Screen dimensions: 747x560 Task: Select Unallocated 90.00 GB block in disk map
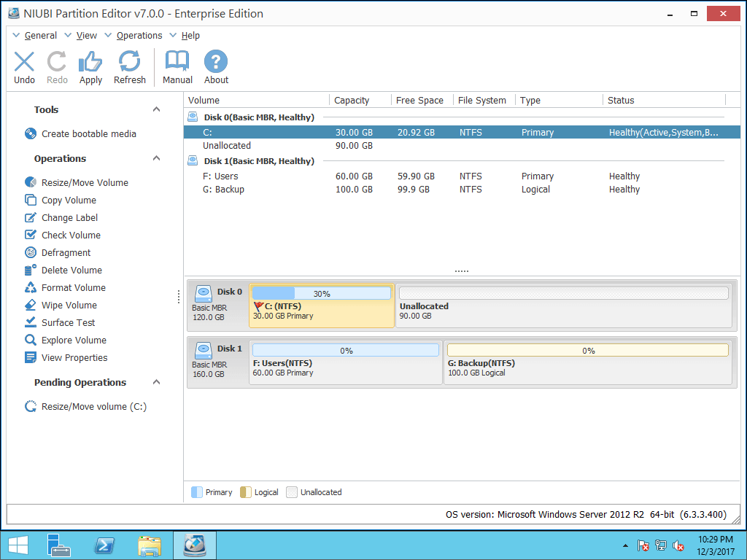(564, 306)
